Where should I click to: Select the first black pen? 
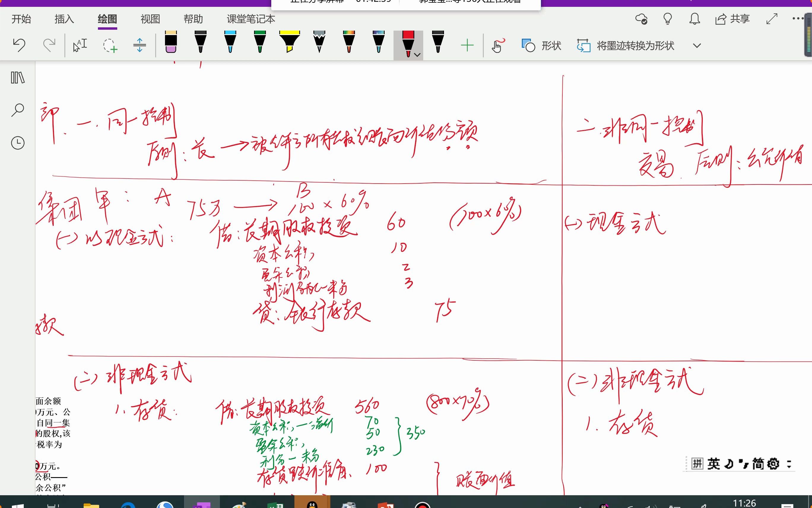click(201, 42)
